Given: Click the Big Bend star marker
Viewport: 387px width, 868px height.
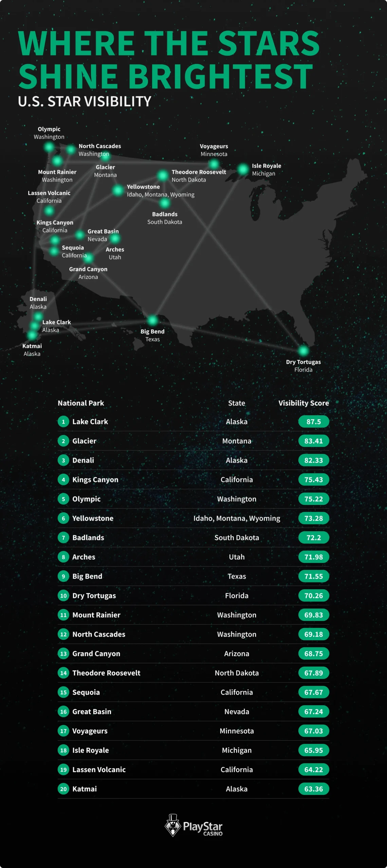Looking at the screenshot, I should pos(152,320).
